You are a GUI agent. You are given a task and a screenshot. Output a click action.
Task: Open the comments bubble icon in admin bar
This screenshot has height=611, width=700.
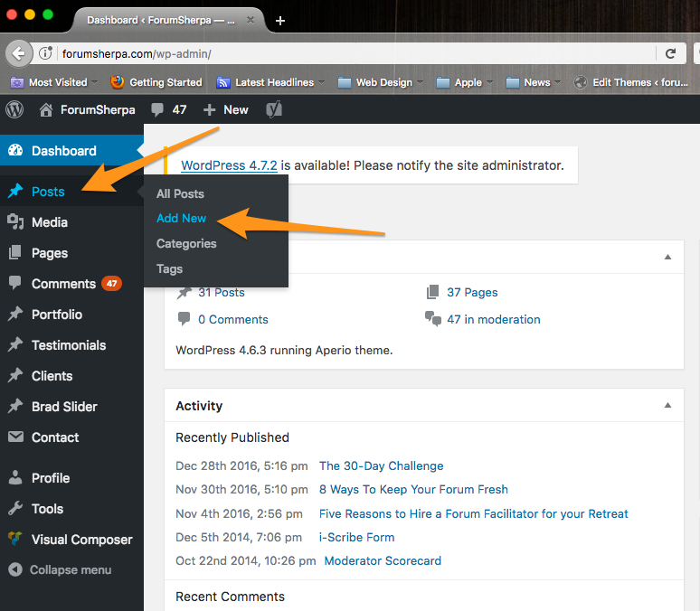tap(156, 109)
